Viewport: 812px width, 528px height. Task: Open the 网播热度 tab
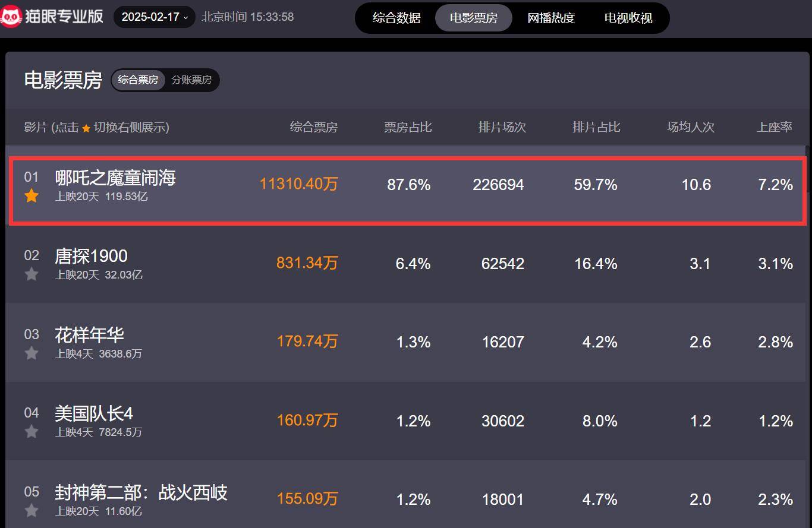[551, 18]
